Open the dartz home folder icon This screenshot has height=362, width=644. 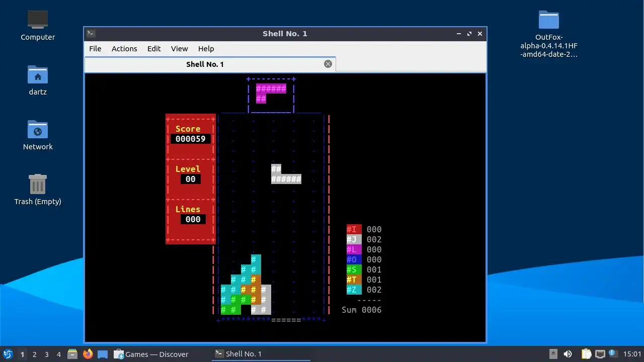pyautogui.click(x=38, y=80)
